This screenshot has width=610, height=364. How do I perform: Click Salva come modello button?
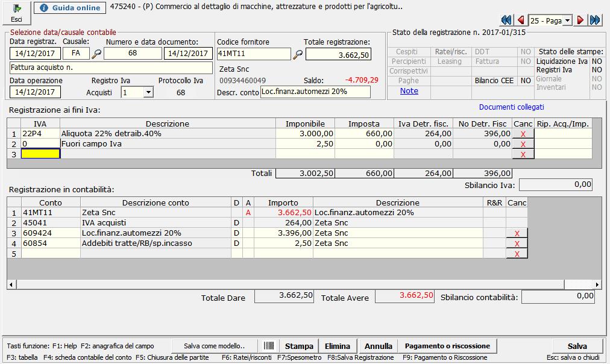215,346
